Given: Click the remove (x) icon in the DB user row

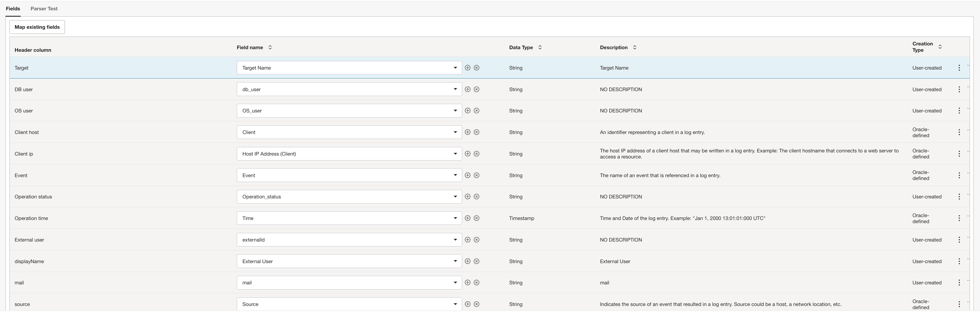Looking at the screenshot, I should 476,89.
